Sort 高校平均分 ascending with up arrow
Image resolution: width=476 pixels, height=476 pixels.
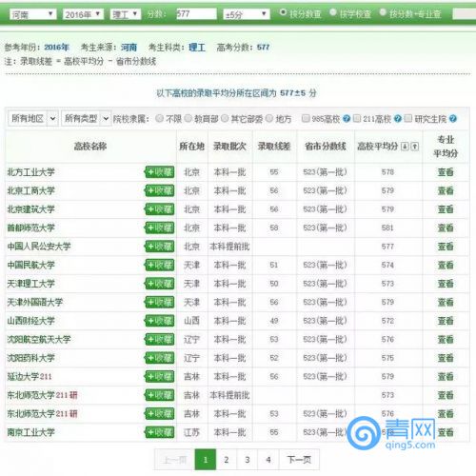[414, 147]
